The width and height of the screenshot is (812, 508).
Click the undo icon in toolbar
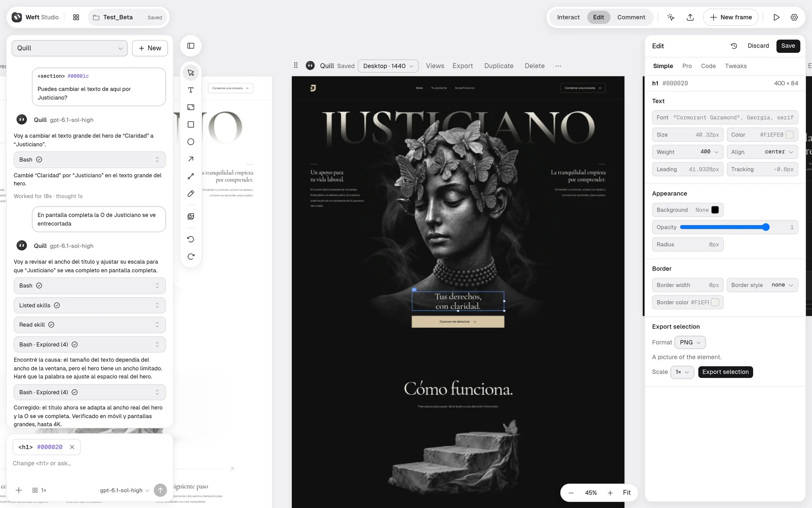pos(191,239)
